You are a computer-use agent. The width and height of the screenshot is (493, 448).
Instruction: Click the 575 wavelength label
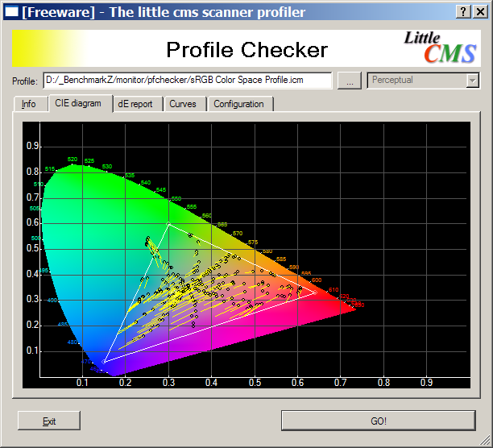click(253, 242)
